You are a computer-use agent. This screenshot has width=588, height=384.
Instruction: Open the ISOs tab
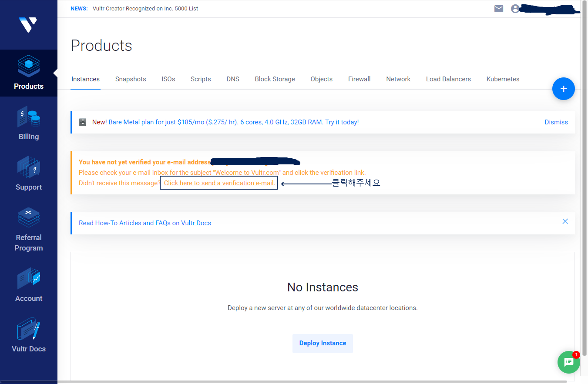click(x=168, y=79)
